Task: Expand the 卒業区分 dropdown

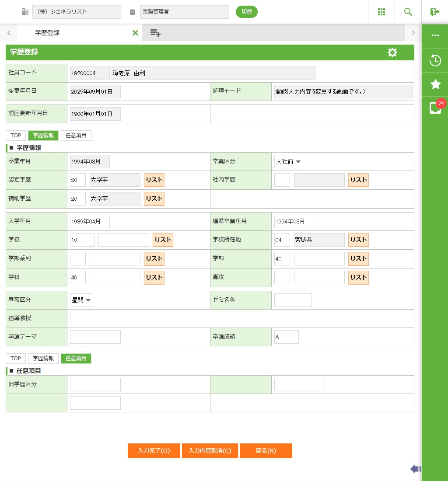Action: [288, 161]
